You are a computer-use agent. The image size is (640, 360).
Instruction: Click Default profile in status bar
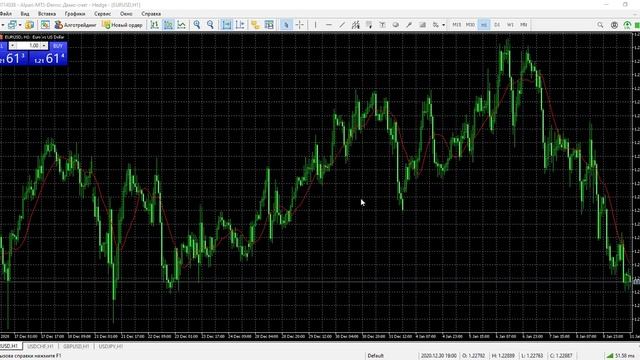click(x=376, y=356)
